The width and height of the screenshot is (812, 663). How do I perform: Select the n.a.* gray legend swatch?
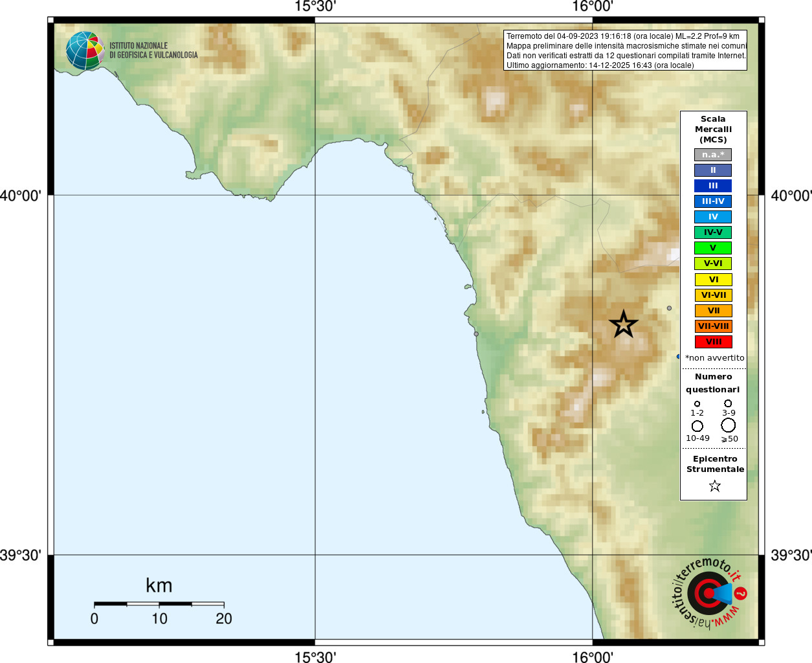(713, 155)
